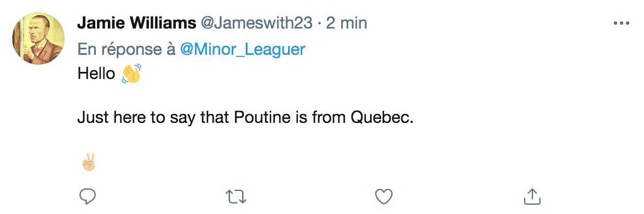Click the waving hand emoji
This screenshot has width=644, height=214.
(131, 74)
